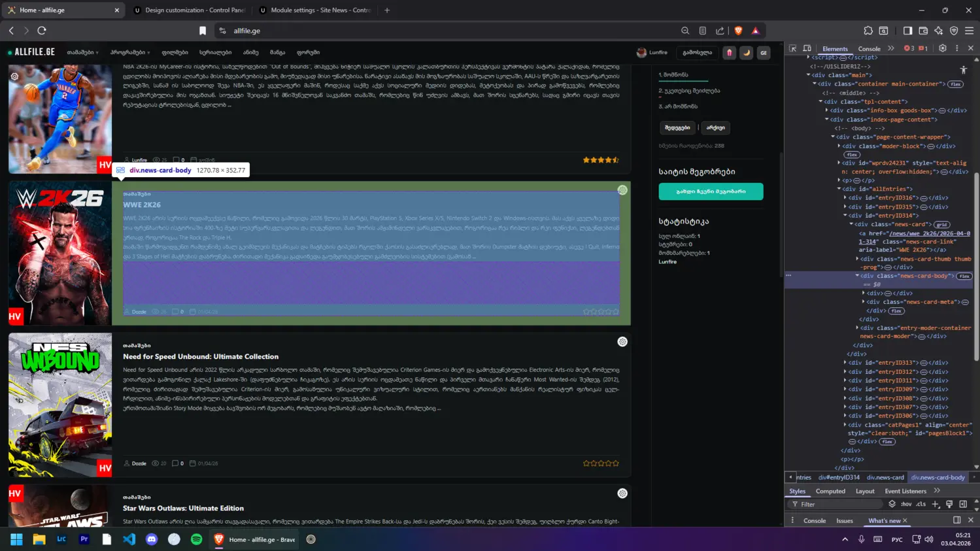This screenshot has height=551, width=980.
Task: Open the Console tab in DevTools
Action: (x=869, y=48)
